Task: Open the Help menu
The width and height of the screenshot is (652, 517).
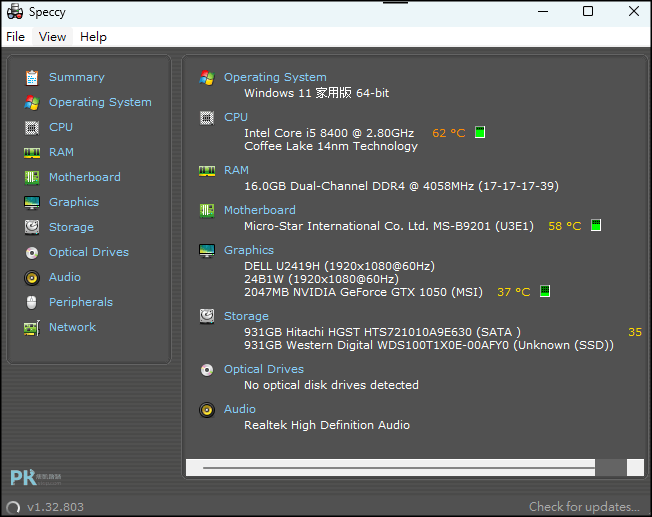Action: click(x=93, y=37)
